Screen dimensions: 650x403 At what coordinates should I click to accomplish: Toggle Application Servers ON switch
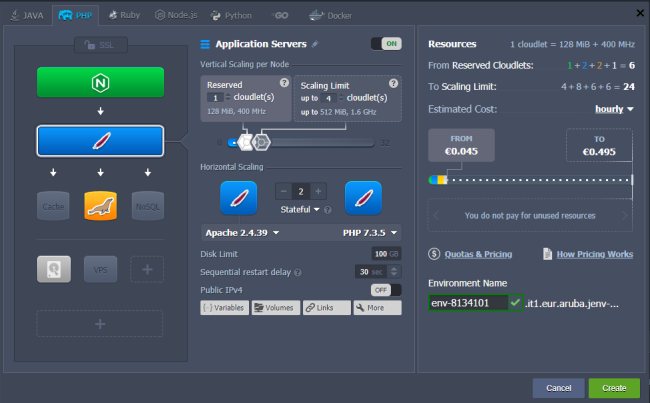(385, 44)
